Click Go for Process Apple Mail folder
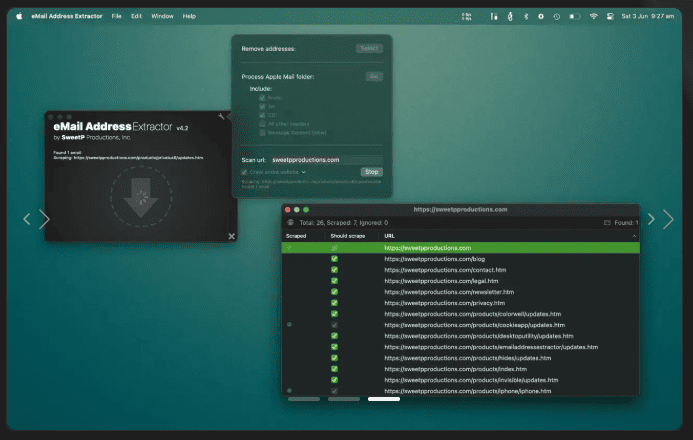The image size is (693, 440). [x=374, y=76]
